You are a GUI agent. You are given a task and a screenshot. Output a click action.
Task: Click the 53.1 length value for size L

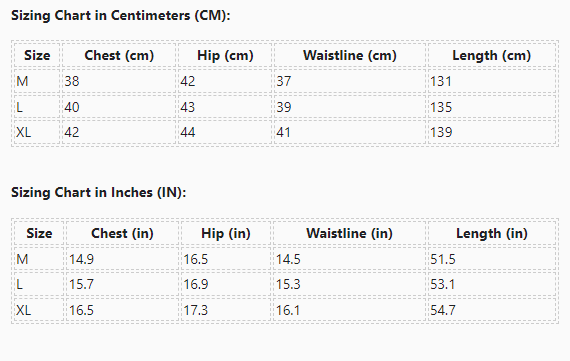tap(443, 284)
